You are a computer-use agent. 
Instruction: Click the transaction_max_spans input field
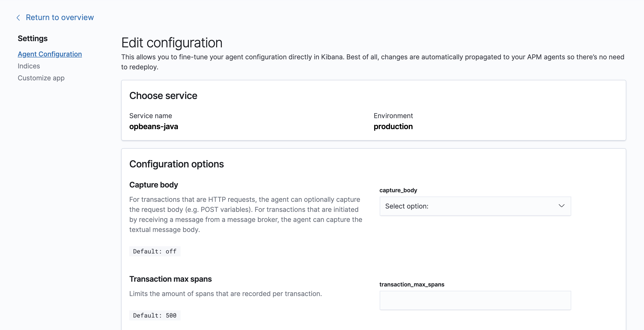pos(475,300)
